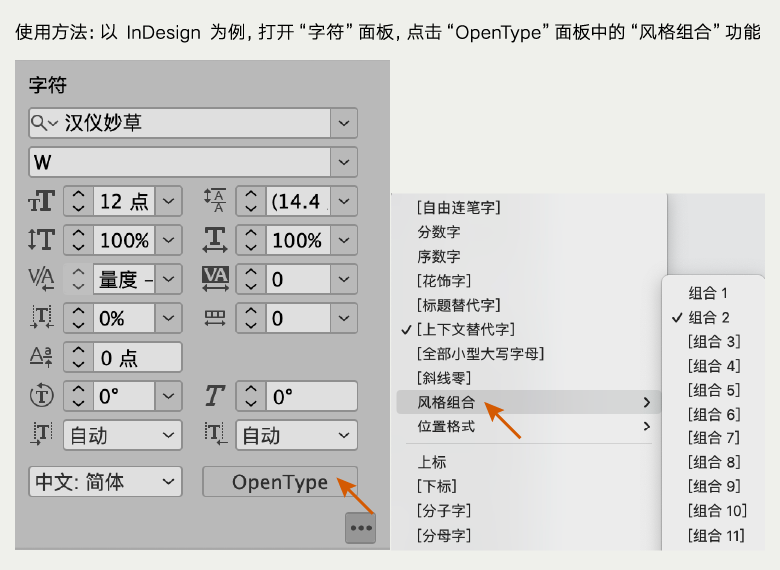Click the character rotation icon

pos(42,396)
